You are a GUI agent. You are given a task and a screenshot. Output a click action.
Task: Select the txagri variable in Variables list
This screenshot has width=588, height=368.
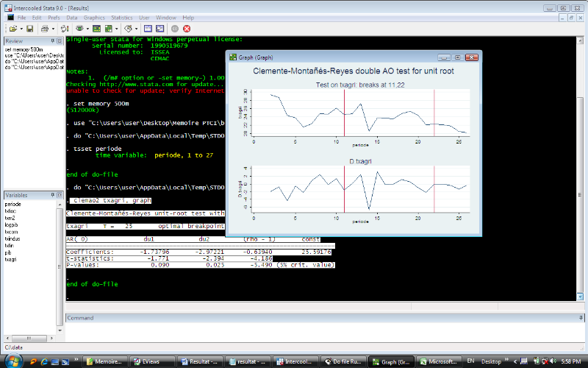click(11, 259)
